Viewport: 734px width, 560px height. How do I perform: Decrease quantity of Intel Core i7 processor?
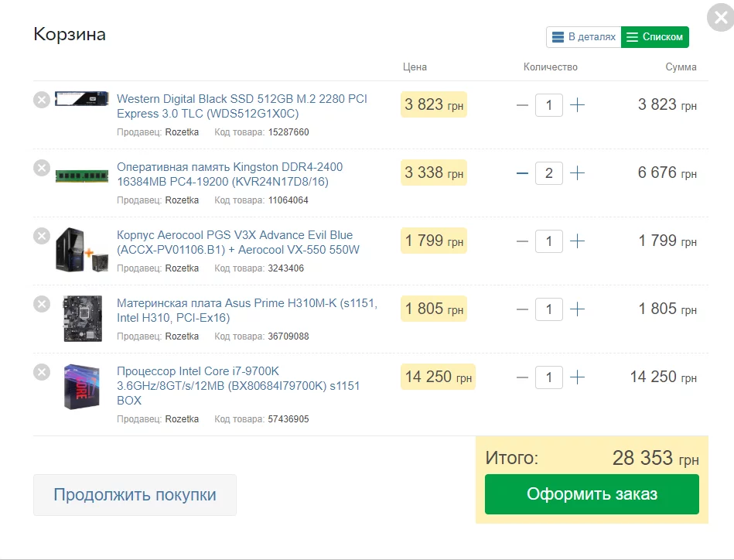[522, 377]
